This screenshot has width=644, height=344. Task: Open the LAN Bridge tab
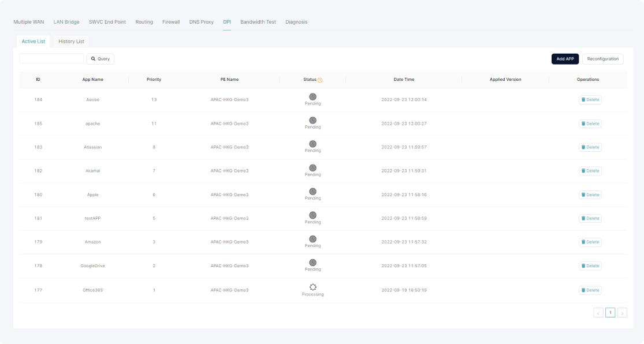pyautogui.click(x=66, y=22)
